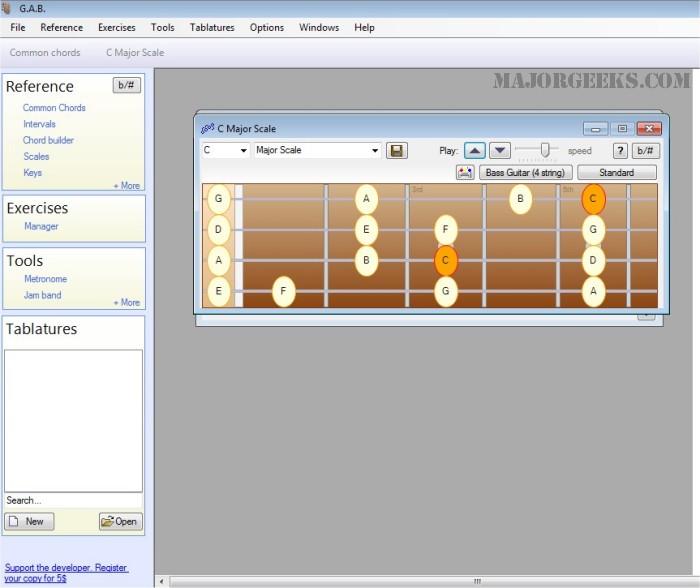Switch to the Common chords window tab

pyautogui.click(x=45, y=53)
